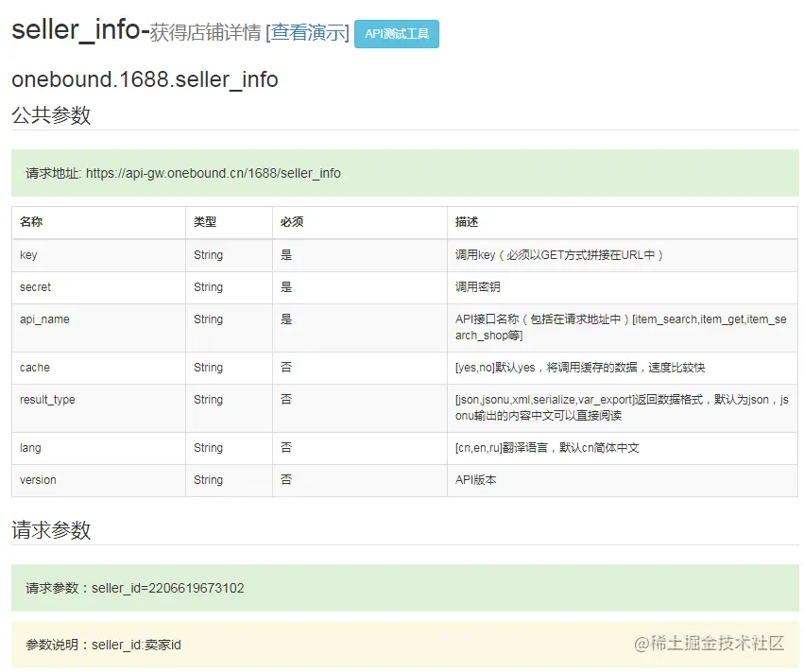Click the String type cell in version row

pos(229,480)
